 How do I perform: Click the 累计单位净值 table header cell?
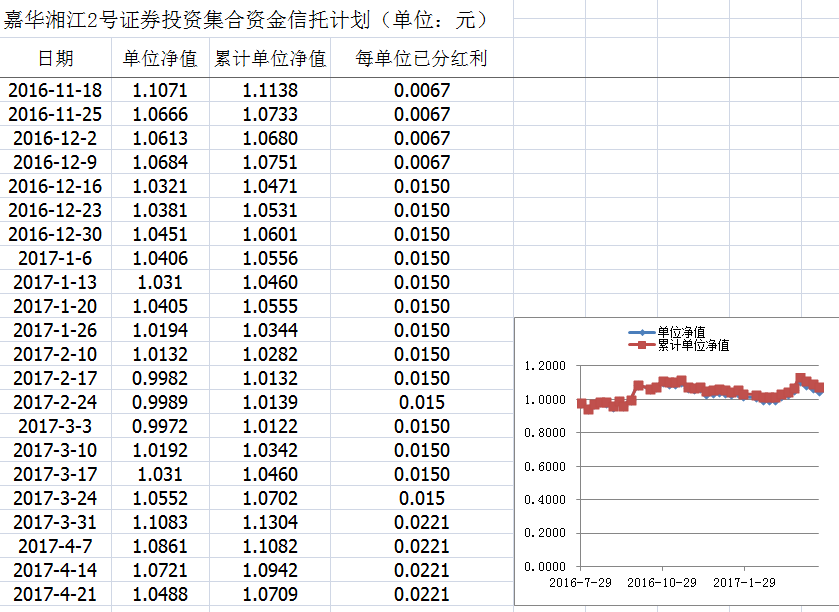click(x=270, y=58)
